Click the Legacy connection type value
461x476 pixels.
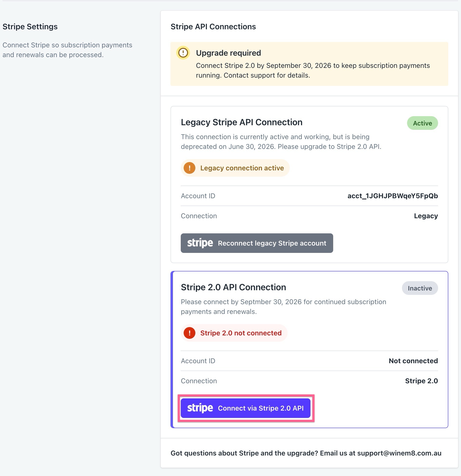[426, 216]
